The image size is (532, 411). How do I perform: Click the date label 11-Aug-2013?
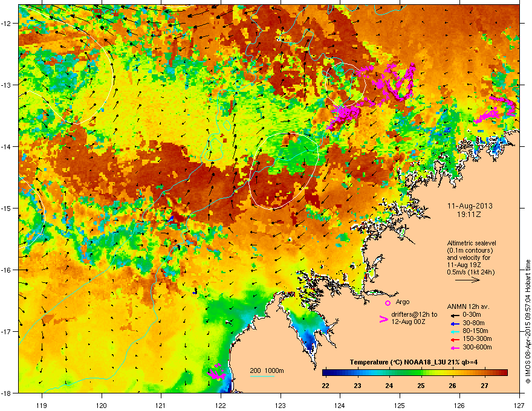[x=470, y=206]
